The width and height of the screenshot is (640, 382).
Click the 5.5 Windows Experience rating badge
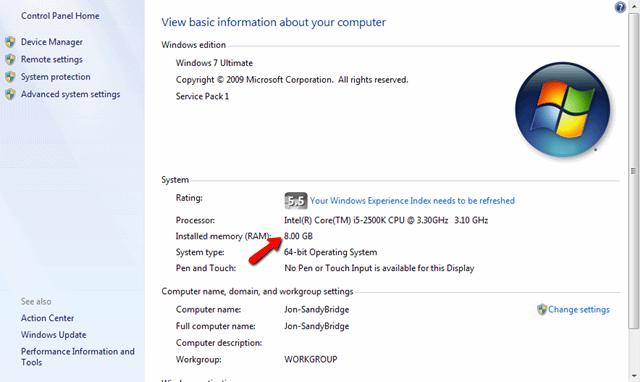pos(296,200)
